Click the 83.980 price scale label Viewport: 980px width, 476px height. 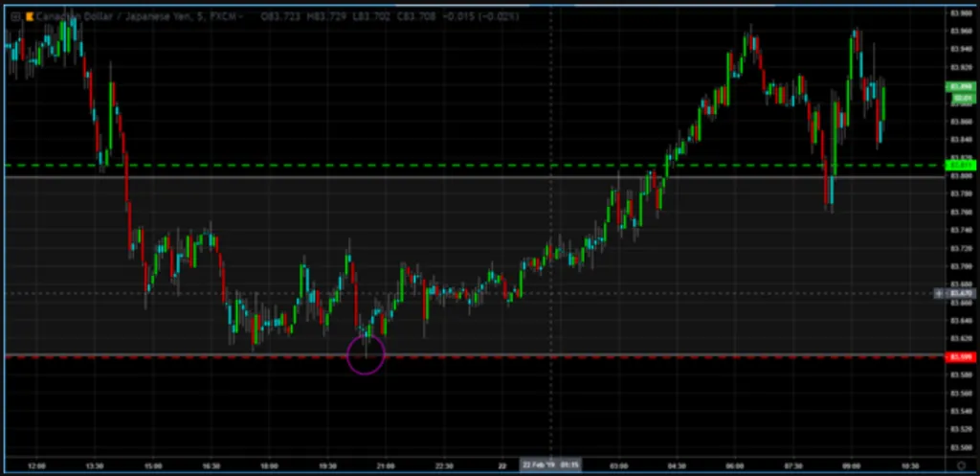point(961,12)
